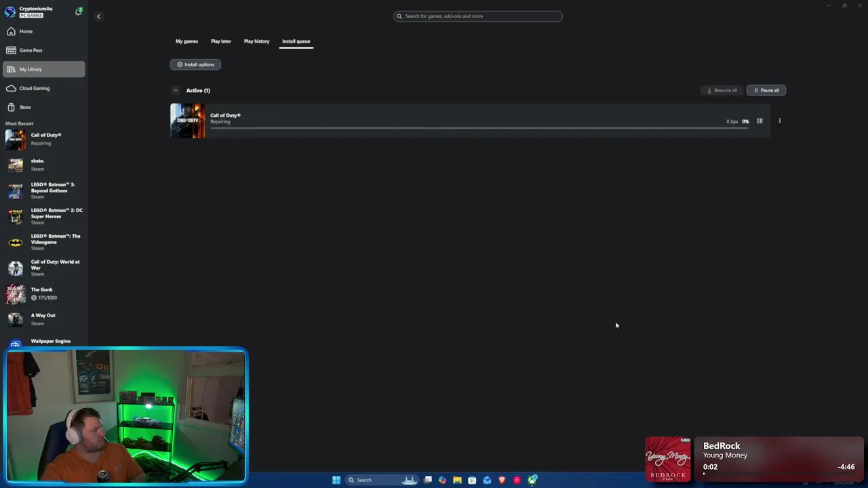Screen dimensions: 868x488
Task: Open YouTube Music from the taskbar
Action: [x=517, y=480]
